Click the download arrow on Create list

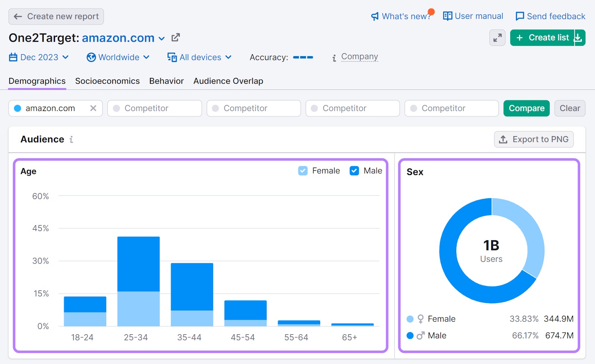(x=578, y=38)
